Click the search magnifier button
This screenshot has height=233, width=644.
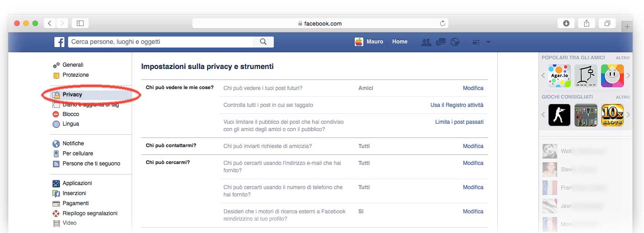[263, 42]
